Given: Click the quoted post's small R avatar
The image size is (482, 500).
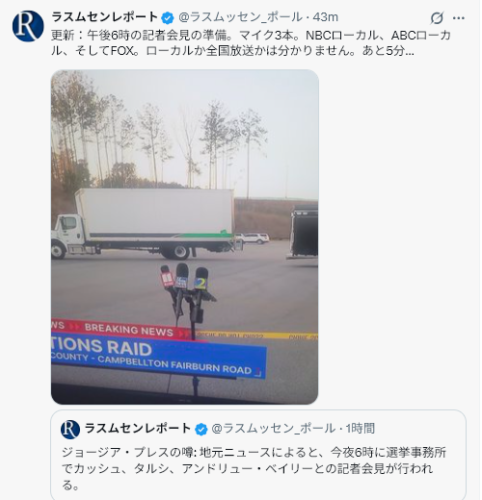Looking at the screenshot, I should 70,429.
